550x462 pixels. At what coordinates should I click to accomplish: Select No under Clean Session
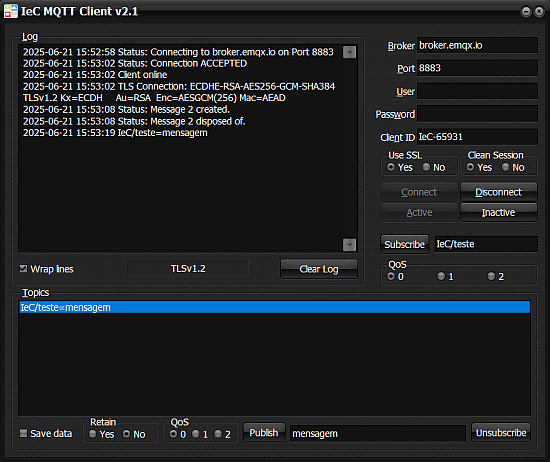[505, 167]
